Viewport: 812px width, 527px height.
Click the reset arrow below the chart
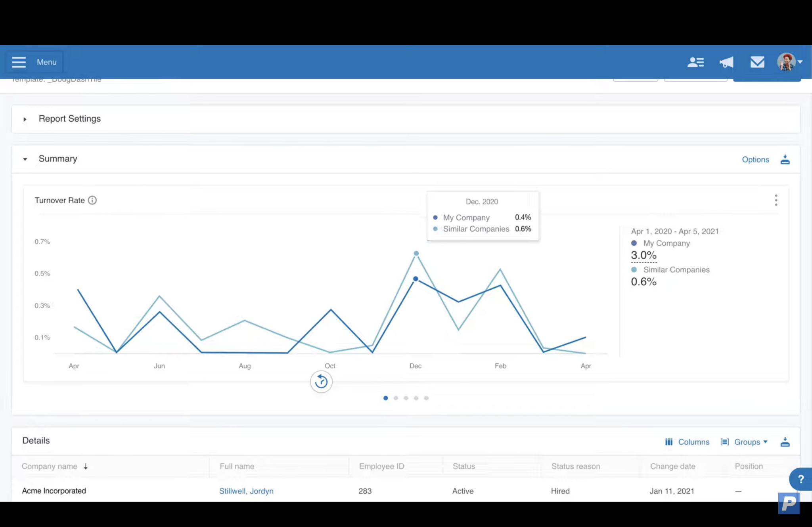[x=321, y=382]
